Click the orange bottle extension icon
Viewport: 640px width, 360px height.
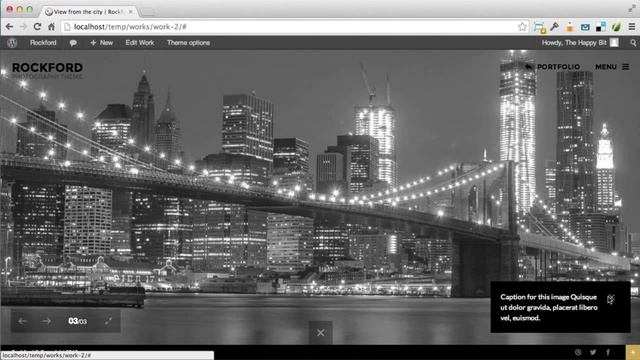click(x=570, y=27)
